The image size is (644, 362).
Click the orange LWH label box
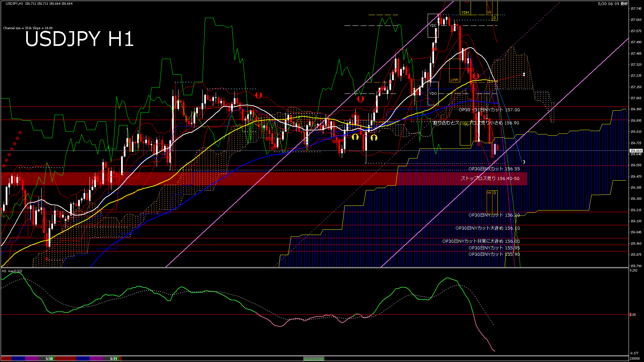454,80
